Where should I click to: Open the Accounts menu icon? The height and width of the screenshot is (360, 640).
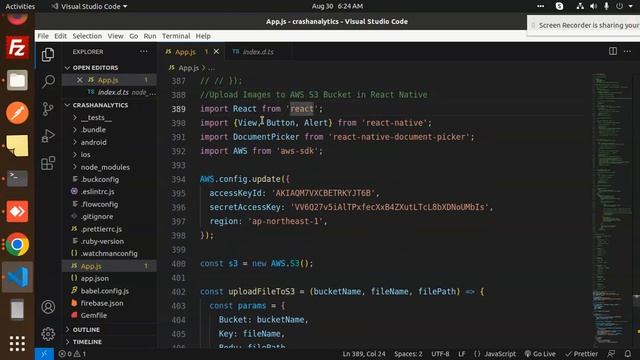click(48, 307)
